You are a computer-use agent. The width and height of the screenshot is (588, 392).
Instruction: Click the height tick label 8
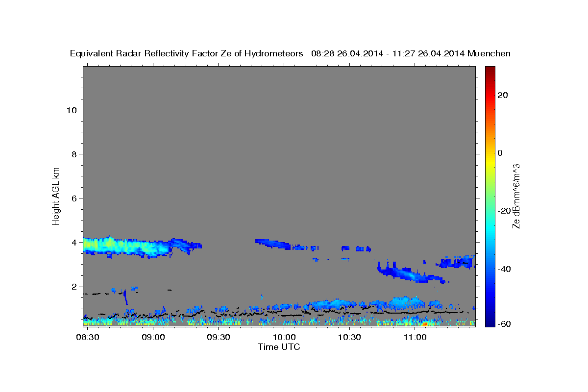pos(73,154)
